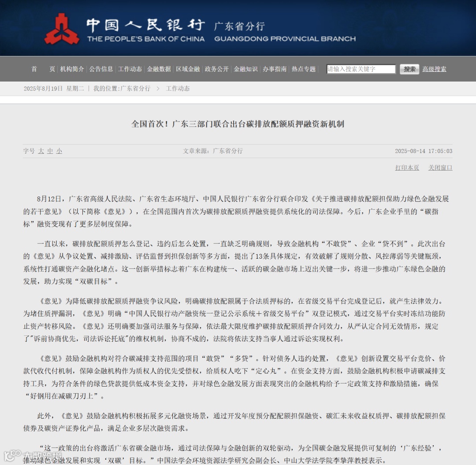The image size is (476, 465).
Task: Click the paragraph starting with 一直以来
Action: pos(234,263)
